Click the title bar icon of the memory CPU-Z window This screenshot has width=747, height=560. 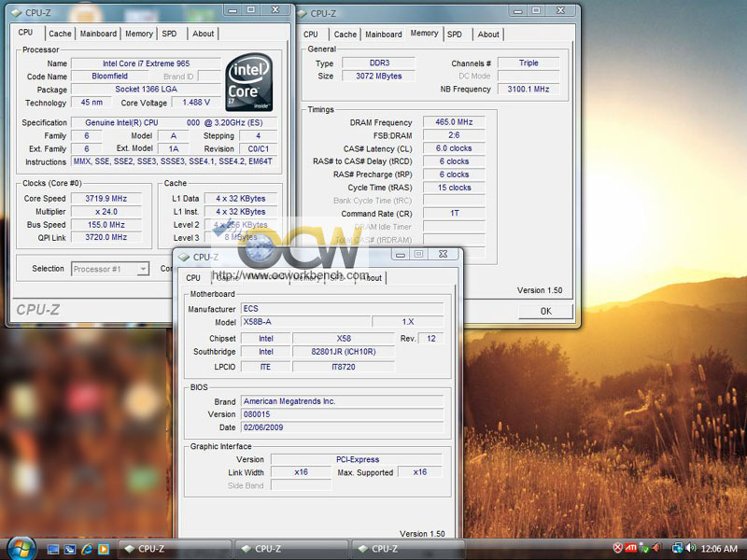tap(302, 13)
